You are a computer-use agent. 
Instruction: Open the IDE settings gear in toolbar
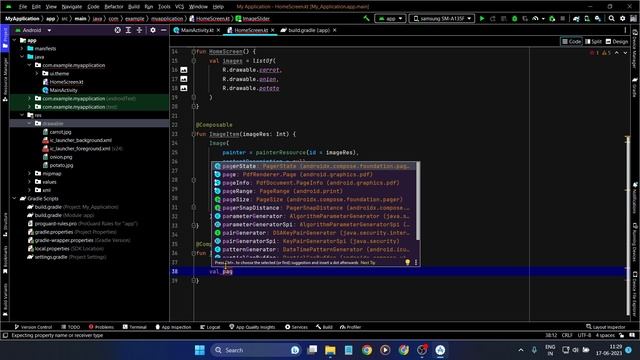[x=622, y=18]
